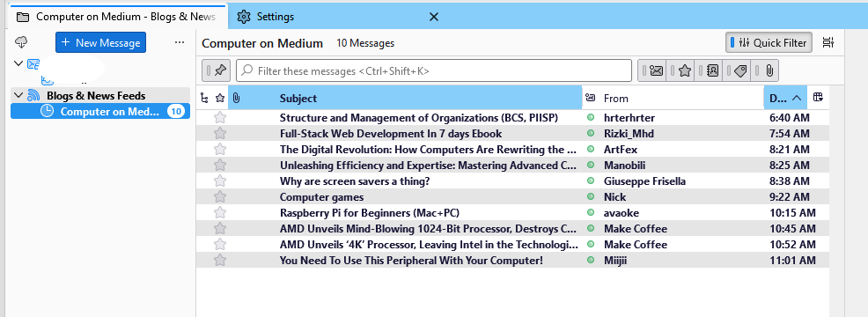Filter by tagged messages icon

click(x=737, y=70)
